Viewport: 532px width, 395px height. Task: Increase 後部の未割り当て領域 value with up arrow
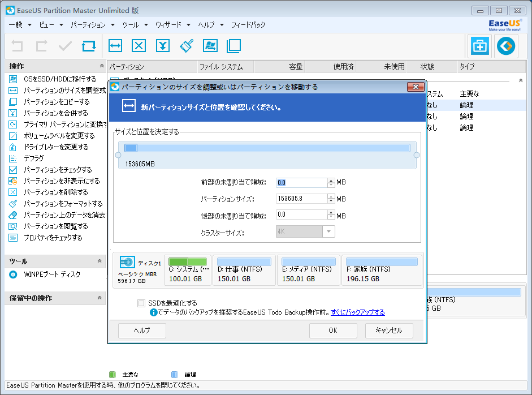[331, 212]
